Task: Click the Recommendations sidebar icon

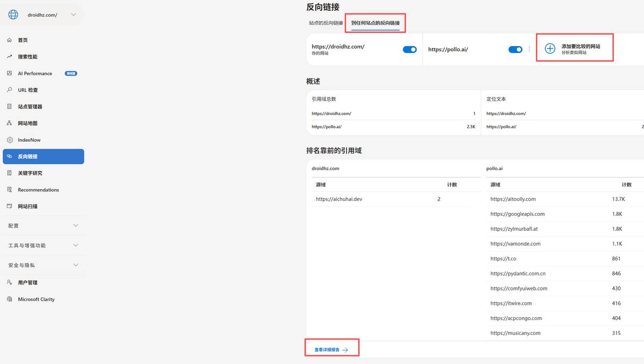Action: [10, 190]
